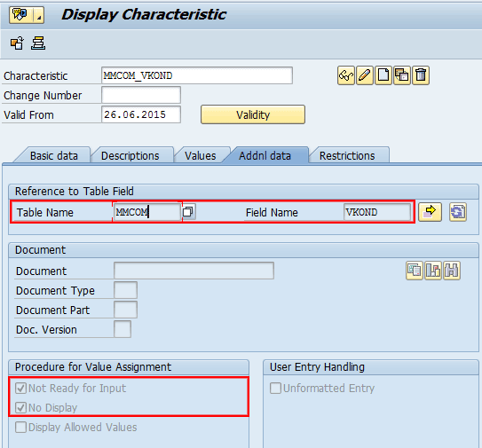
Task: Click the refresh icon in Reference to Table Field
Action: [458, 212]
